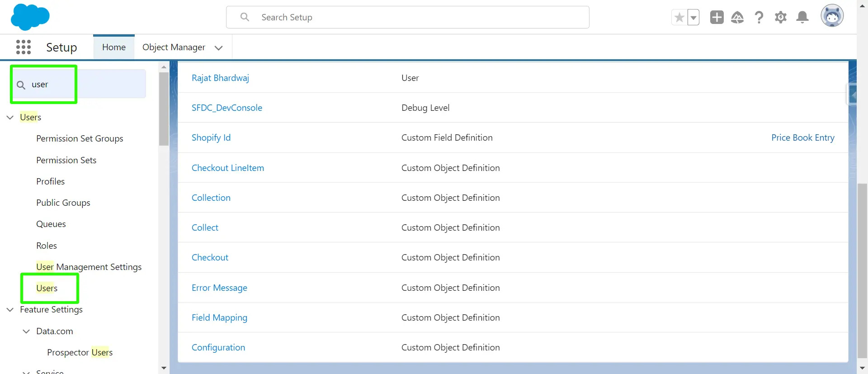This screenshot has width=868, height=374.
Task: Collapse the Feature Settings tree section
Action: (x=10, y=310)
